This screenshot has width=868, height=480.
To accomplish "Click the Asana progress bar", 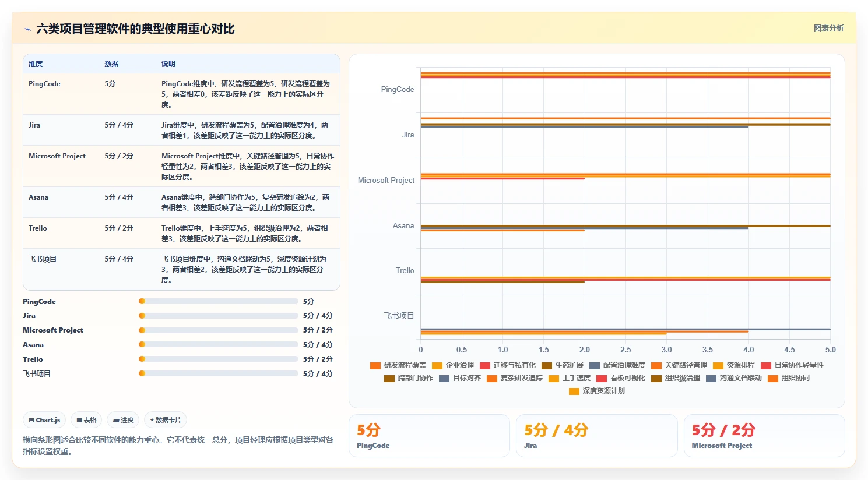I will pyautogui.click(x=219, y=345).
